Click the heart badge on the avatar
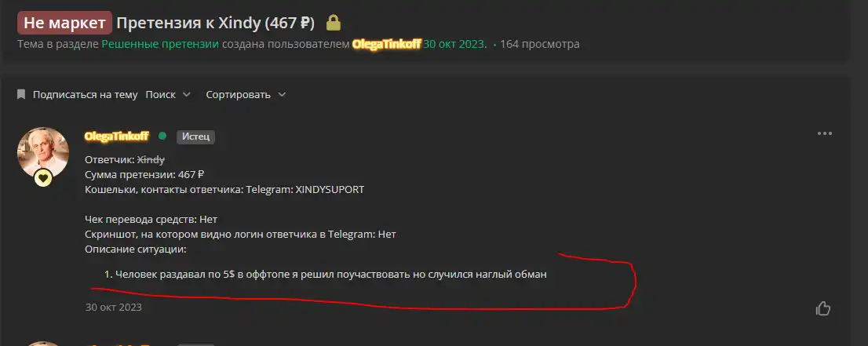868x346 pixels. coord(43,177)
